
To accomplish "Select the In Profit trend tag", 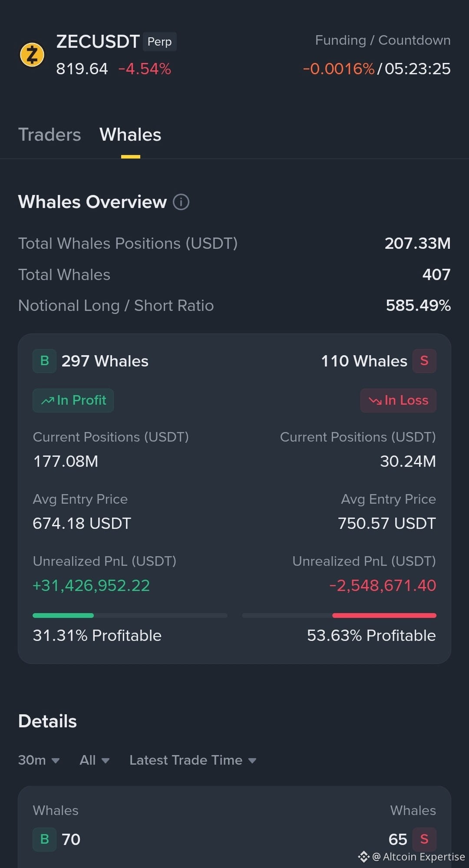I will click(73, 400).
